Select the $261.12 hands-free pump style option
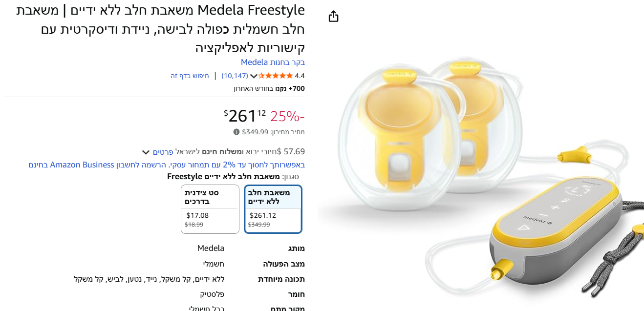 click(x=273, y=209)
